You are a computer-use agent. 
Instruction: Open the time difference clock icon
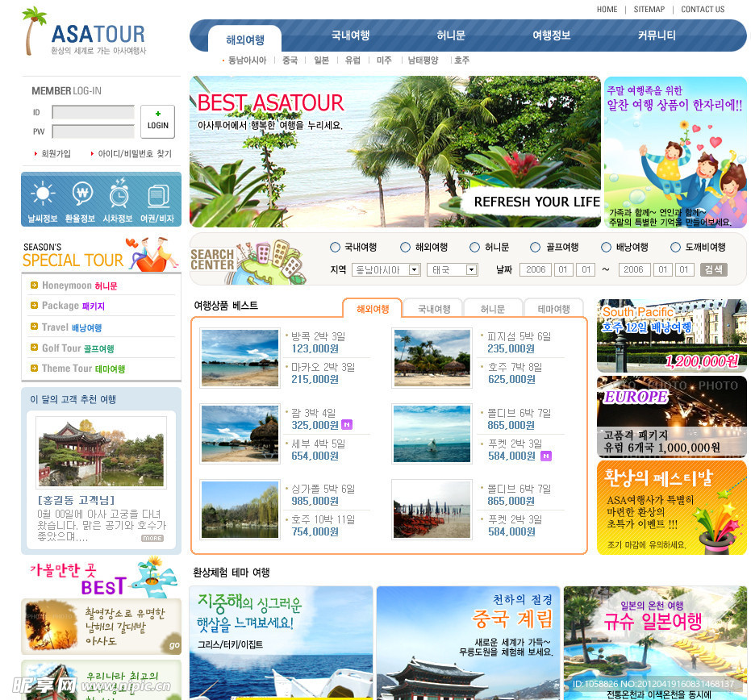[119, 193]
